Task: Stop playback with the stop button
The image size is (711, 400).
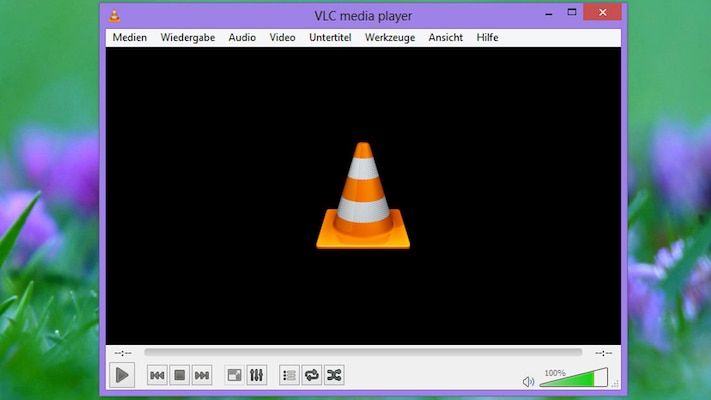Action: tap(179, 375)
